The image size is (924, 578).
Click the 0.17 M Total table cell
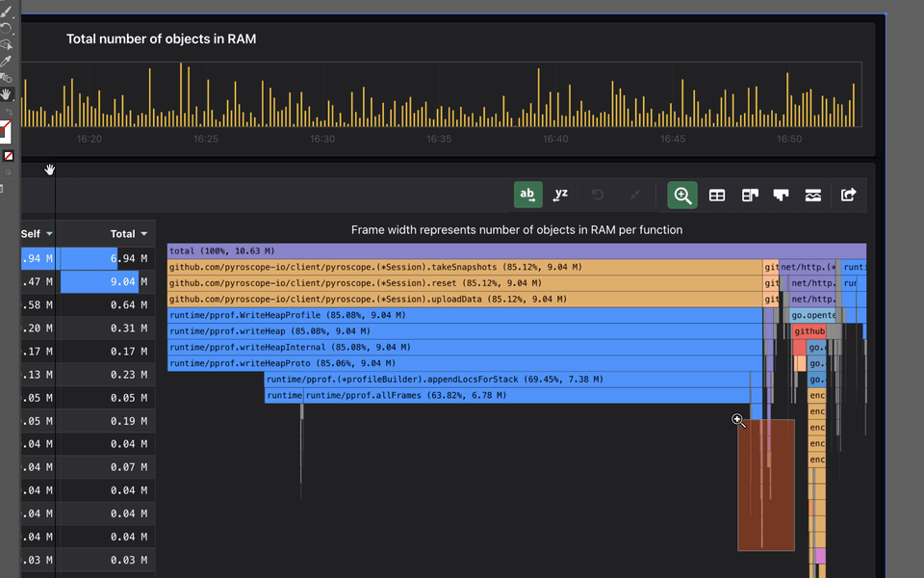108,351
